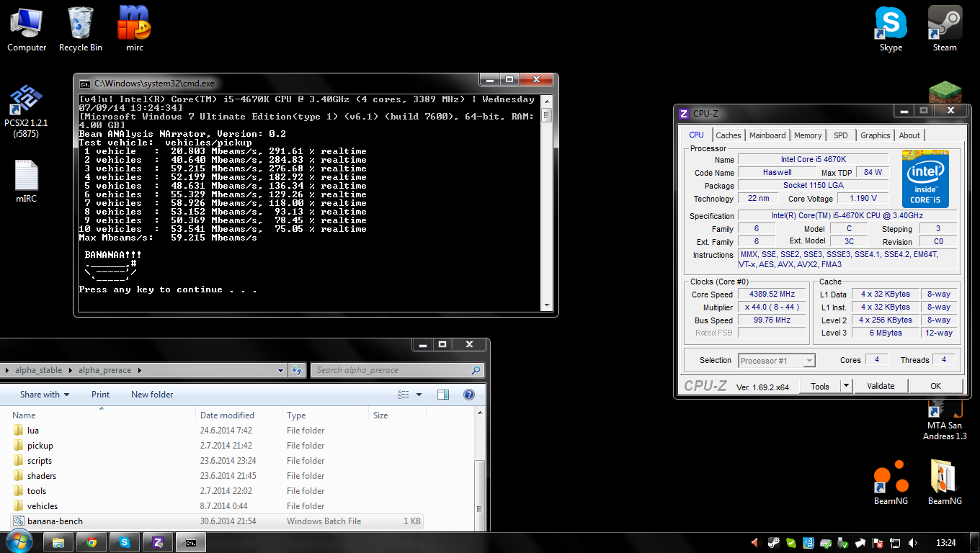Open Windows Explorer from the taskbar
The height and width of the screenshot is (553, 980).
(58, 542)
